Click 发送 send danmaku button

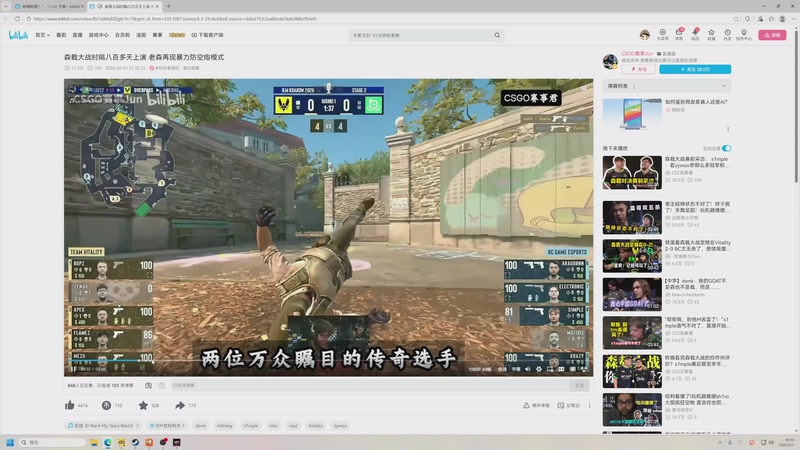(x=580, y=385)
